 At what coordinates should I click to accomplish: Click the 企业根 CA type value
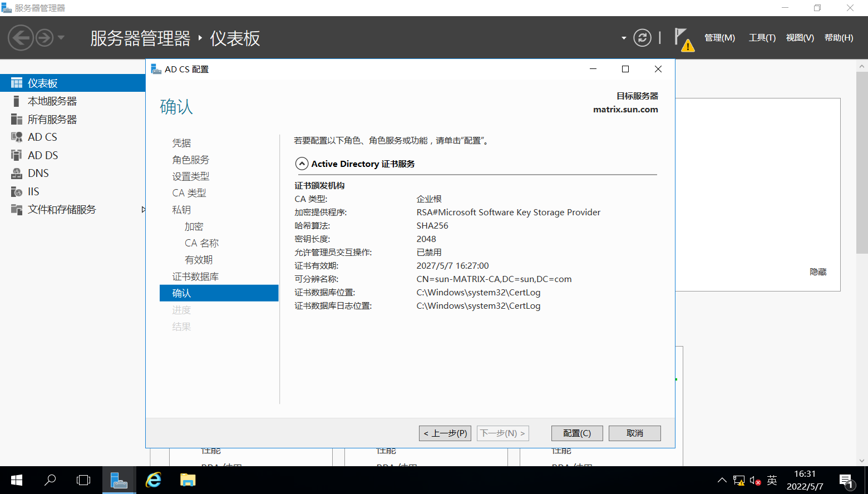pyautogui.click(x=429, y=199)
